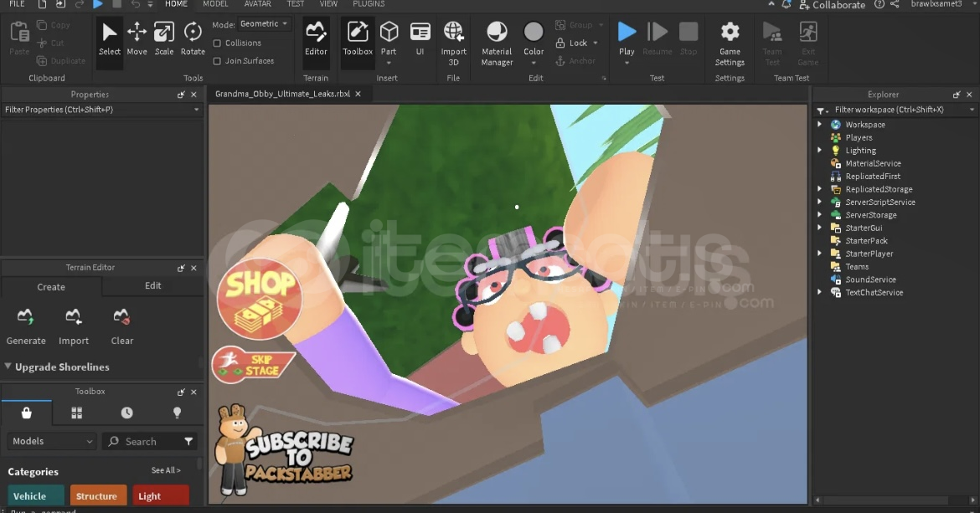This screenshot has height=513, width=980.
Task: Click the Light category button
Action: pos(161,495)
